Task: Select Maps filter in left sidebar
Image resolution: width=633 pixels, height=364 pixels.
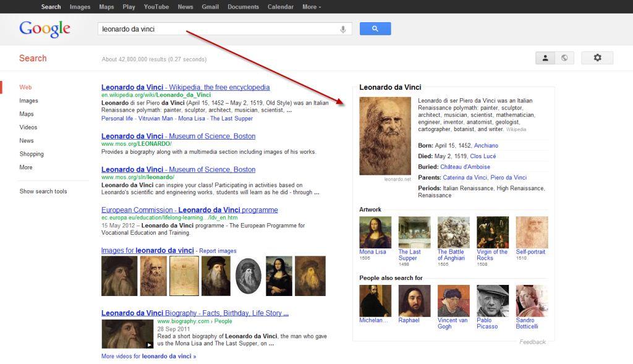Action: (26, 114)
